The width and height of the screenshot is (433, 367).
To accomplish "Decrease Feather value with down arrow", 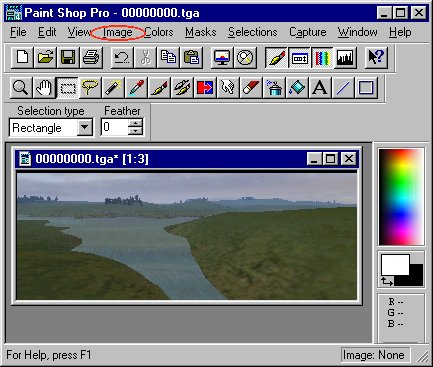I will pos(135,131).
